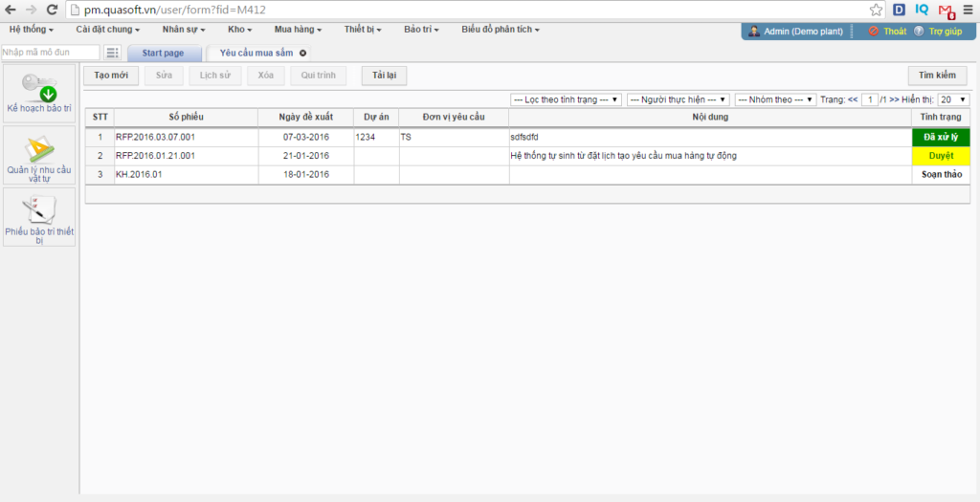Click the Trợ giúp help icon
This screenshot has width=980, height=502.
[919, 32]
